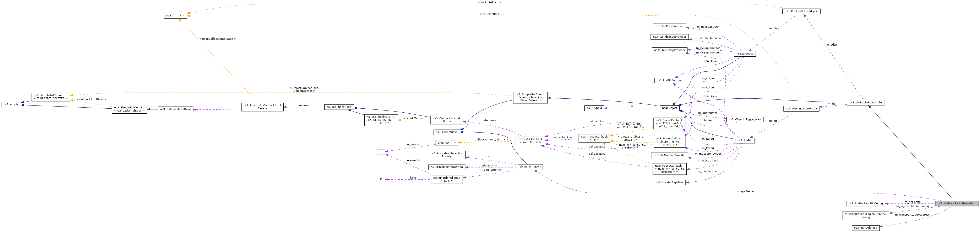Click the ns3::Callback< void, Ts... > node
Image resolution: width=980 pixels, height=232 pixels.
[x=447, y=120]
